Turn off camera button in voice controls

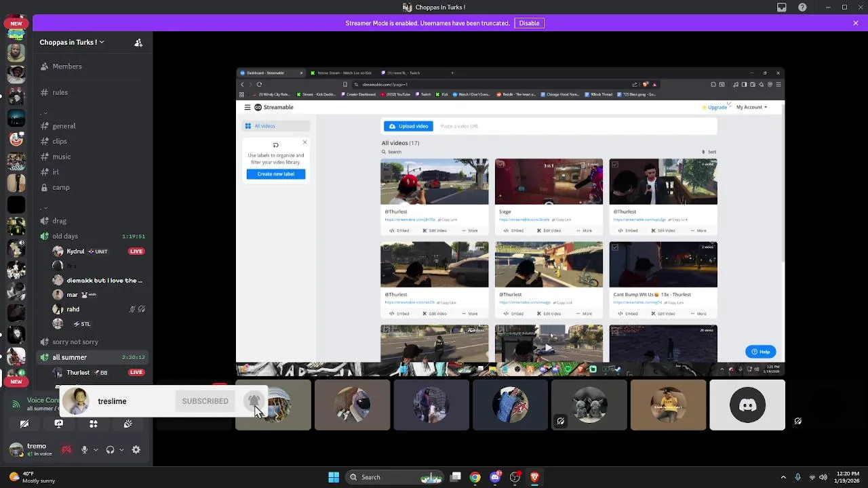tap(24, 424)
